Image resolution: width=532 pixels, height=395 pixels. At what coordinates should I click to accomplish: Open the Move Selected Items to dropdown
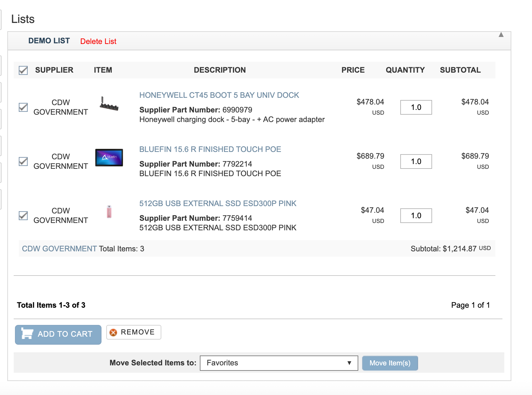279,363
